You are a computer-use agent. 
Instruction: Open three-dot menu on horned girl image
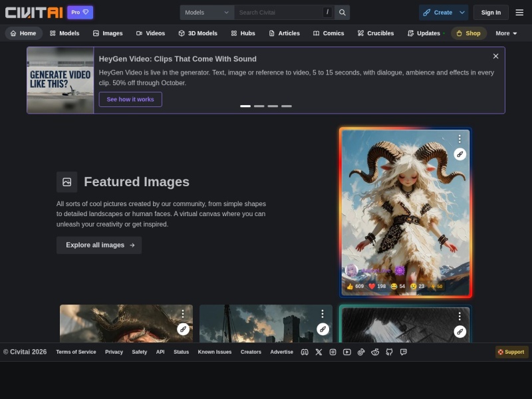pyautogui.click(x=460, y=138)
